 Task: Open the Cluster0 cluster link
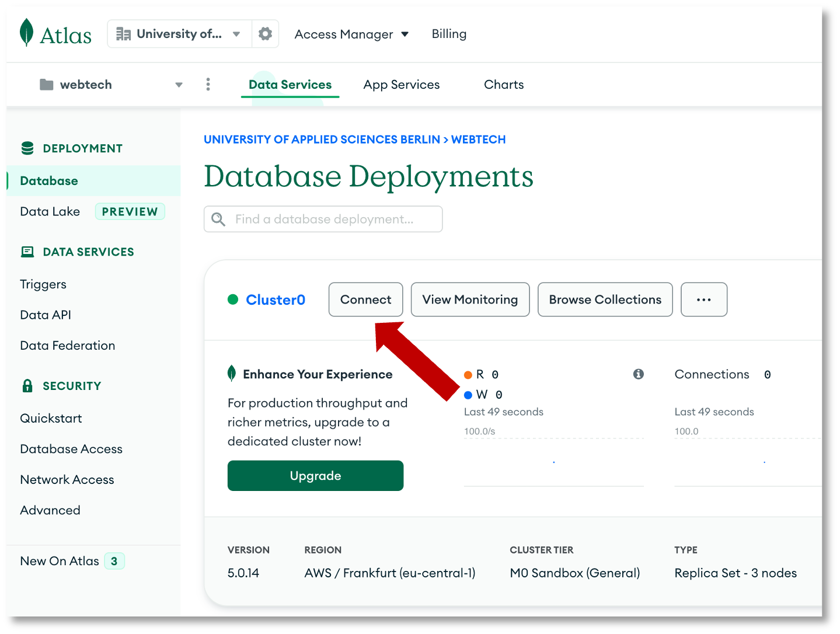276,299
